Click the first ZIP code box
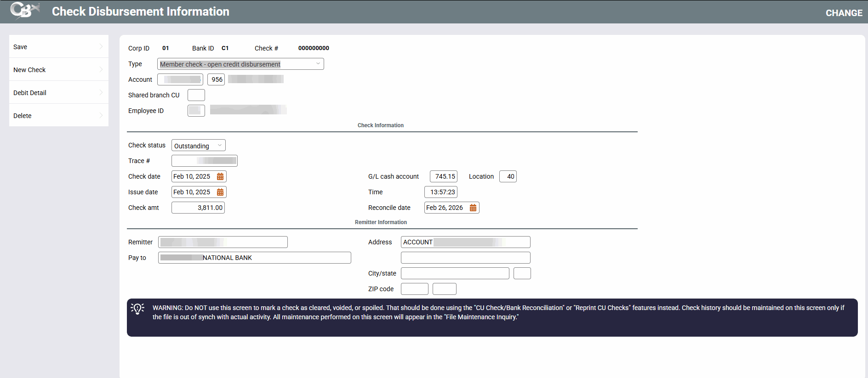 click(414, 289)
